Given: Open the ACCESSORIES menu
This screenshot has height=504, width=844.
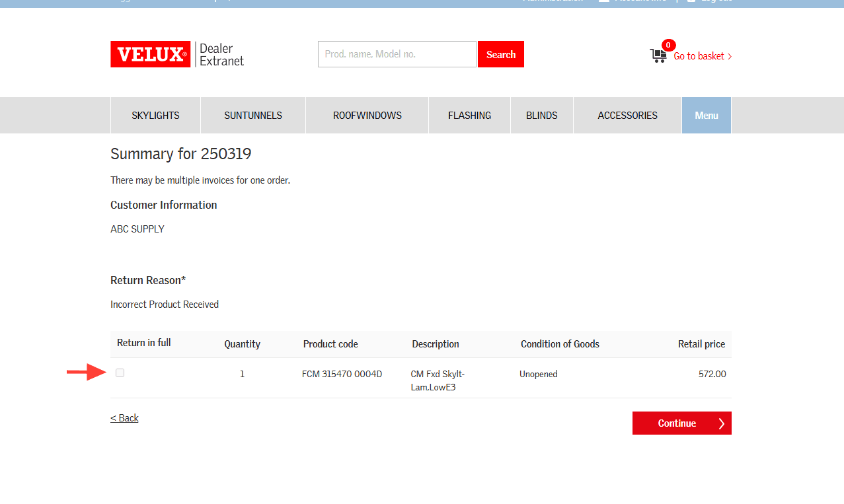Looking at the screenshot, I should click(x=627, y=116).
